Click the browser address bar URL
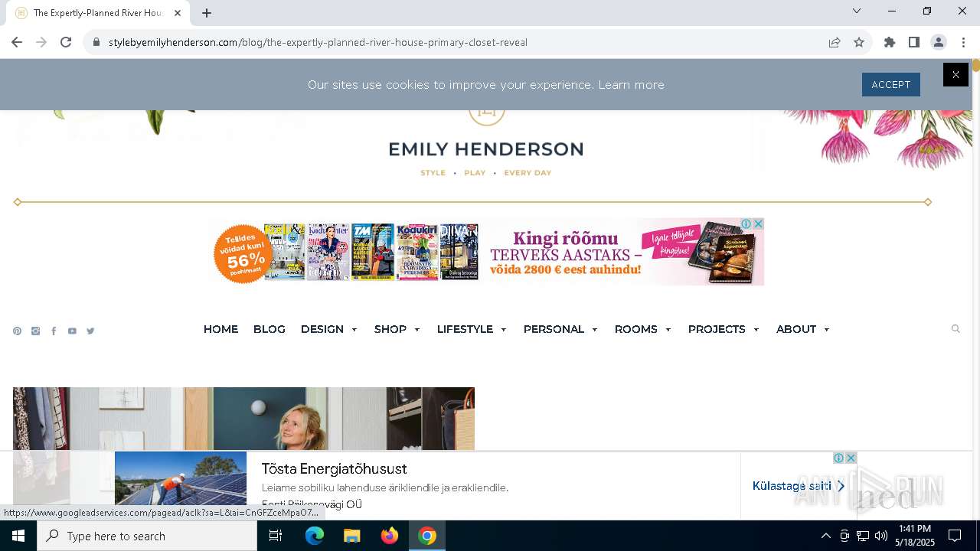This screenshot has height=551, width=980. pyautogui.click(x=318, y=42)
